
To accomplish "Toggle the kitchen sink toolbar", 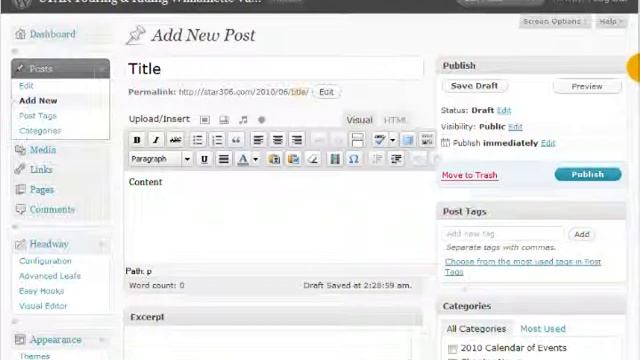I will (427, 140).
